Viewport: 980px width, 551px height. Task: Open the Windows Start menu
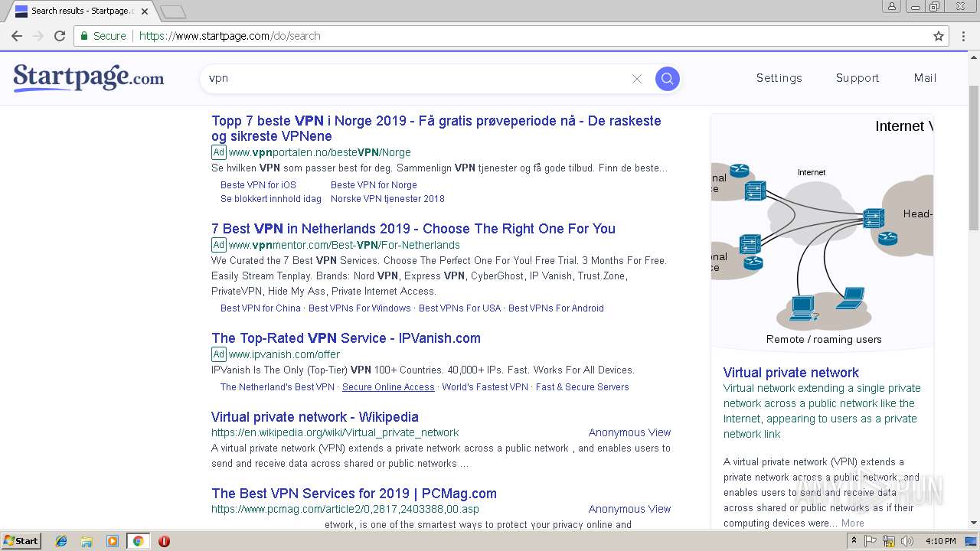(21, 541)
